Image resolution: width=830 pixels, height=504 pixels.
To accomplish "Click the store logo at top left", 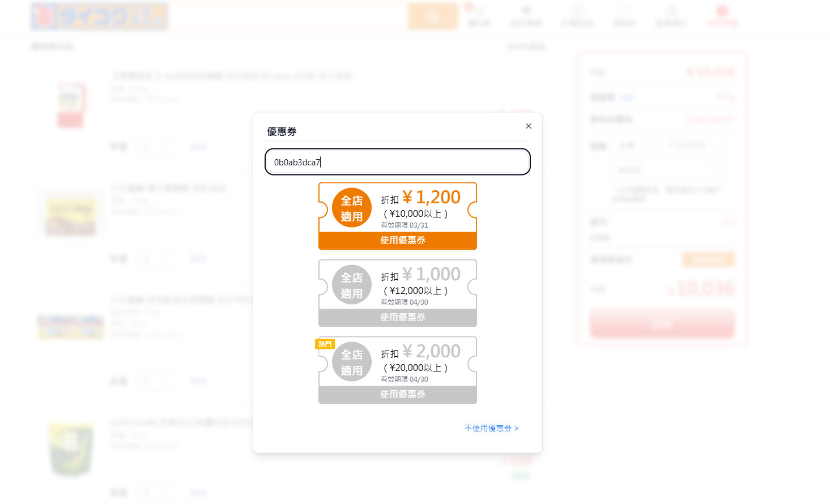I will [x=99, y=16].
